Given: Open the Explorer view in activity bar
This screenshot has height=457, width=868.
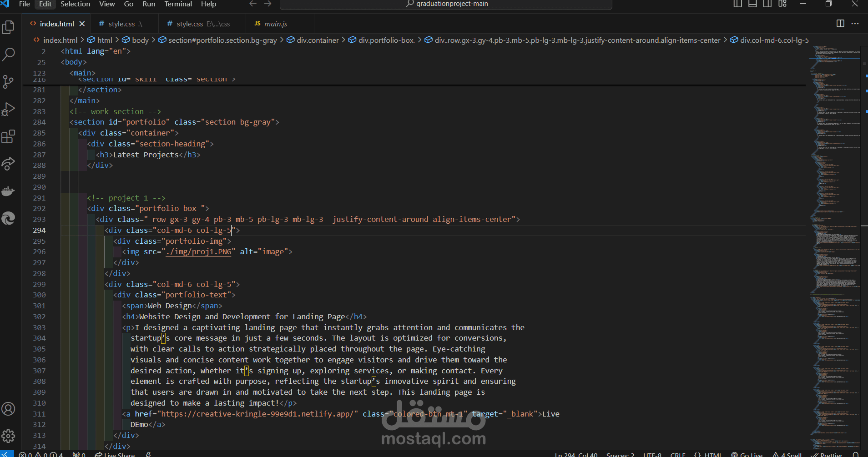Looking at the screenshot, I should 8,27.
